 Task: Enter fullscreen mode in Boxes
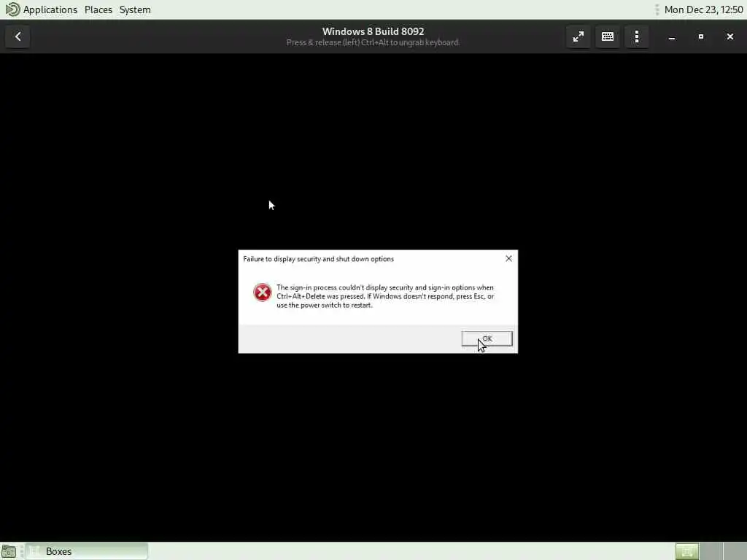point(578,36)
